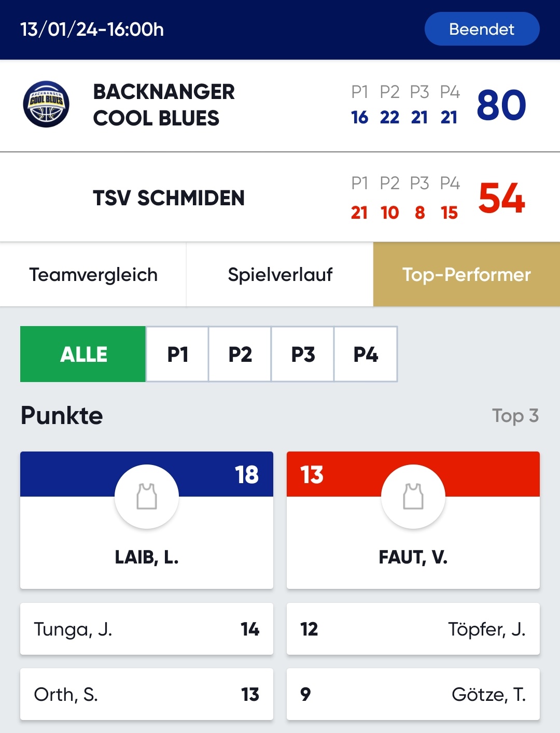Select the Orth, S. player row
The width and height of the screenshot is (560, 733).
(147, 694)
